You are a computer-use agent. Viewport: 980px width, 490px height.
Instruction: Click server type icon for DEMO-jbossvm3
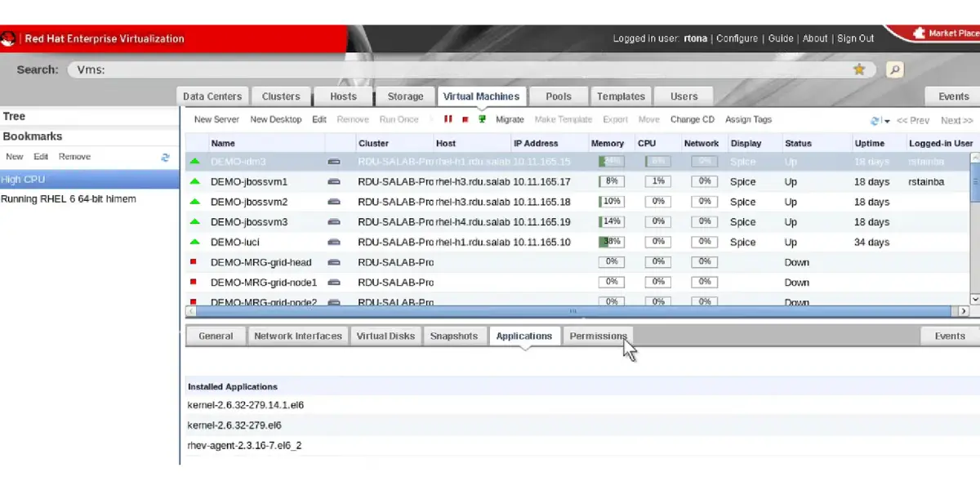(x=333, y=222)
